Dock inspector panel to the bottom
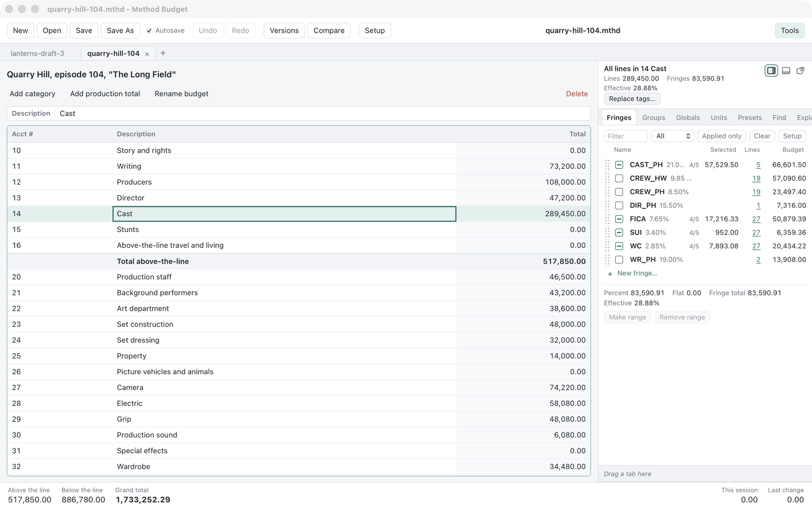 (785, 71)
